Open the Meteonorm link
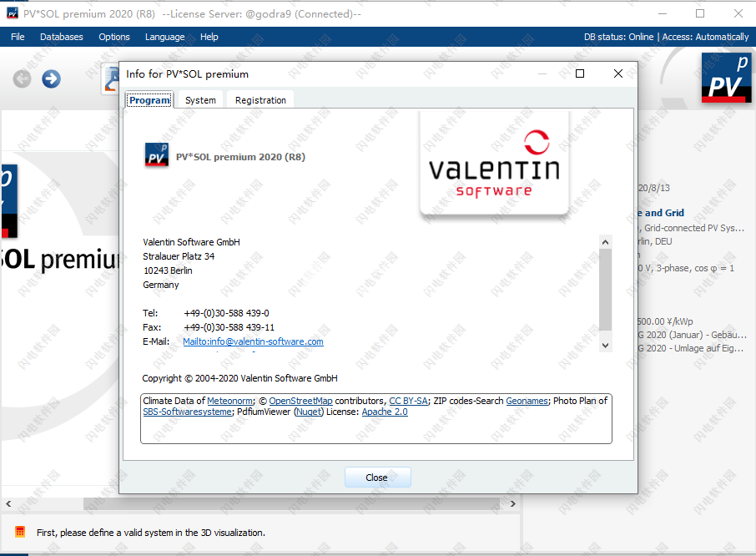Viewport: 756px width, 556px height. point(230,401)
